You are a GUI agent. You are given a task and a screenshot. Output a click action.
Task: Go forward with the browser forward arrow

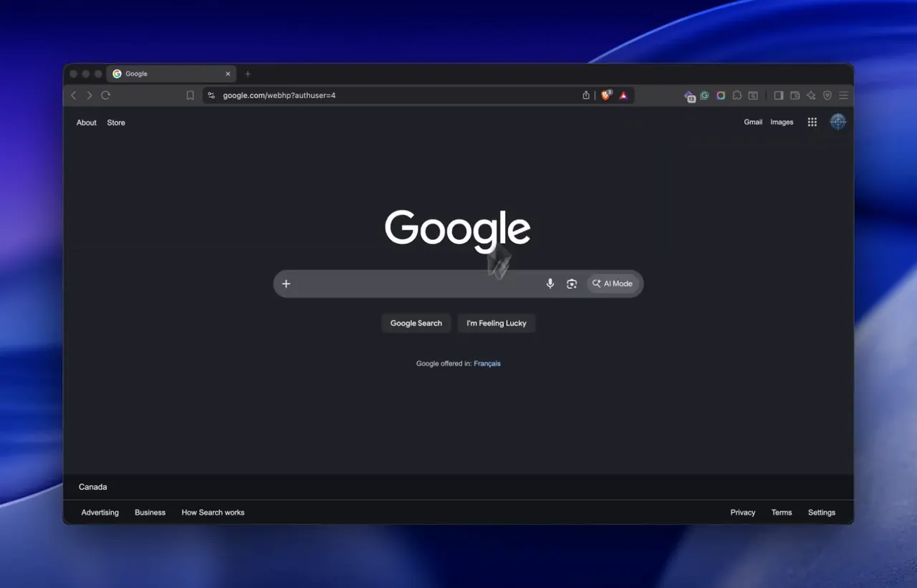coord(89,95)
